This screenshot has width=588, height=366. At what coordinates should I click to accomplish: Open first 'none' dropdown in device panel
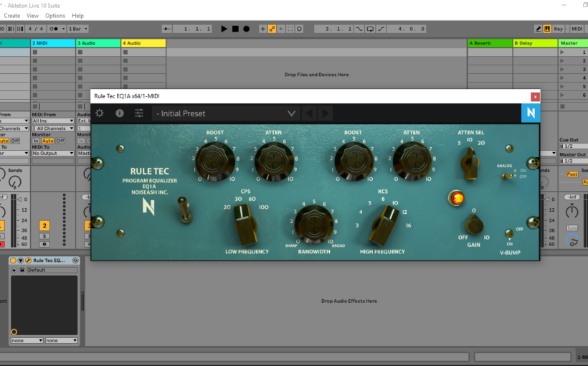click(x=27, y=340)
